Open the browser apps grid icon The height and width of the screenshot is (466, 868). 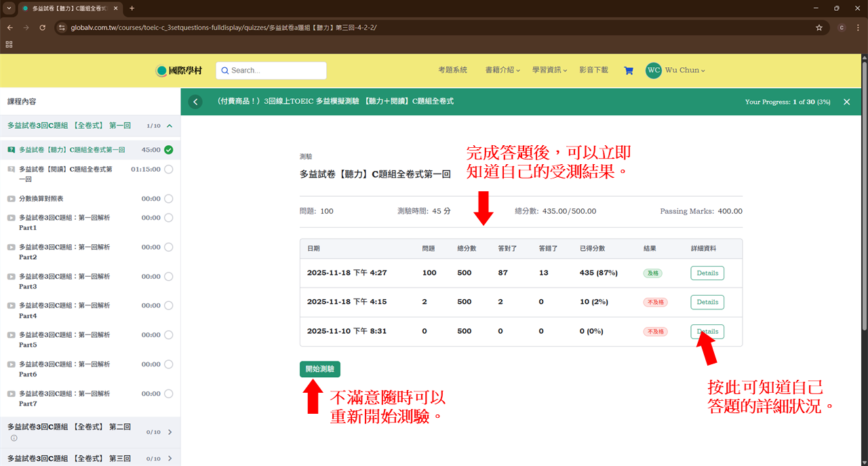point(9,44)
